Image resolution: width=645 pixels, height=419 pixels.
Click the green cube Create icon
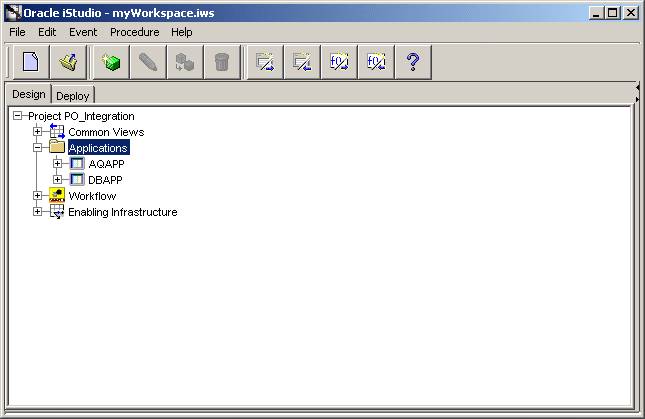111,62
